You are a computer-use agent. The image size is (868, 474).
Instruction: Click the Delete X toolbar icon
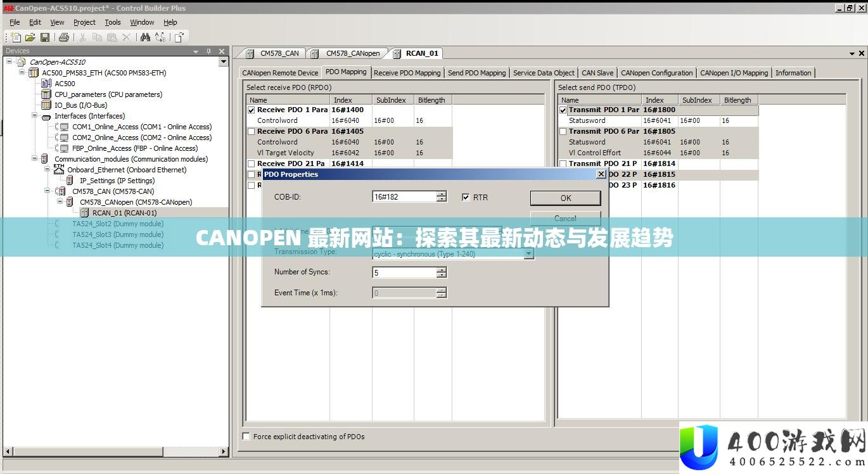(126, 37)
